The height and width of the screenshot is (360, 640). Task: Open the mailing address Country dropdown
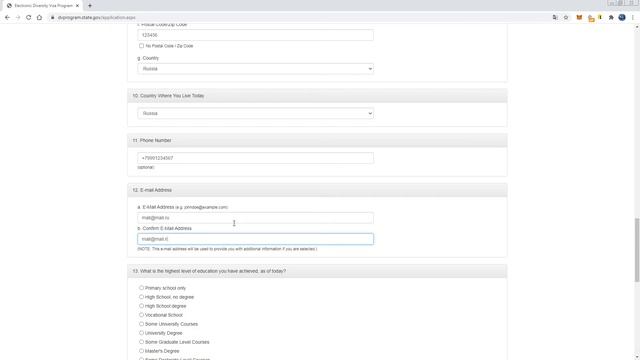pos(256,69)
